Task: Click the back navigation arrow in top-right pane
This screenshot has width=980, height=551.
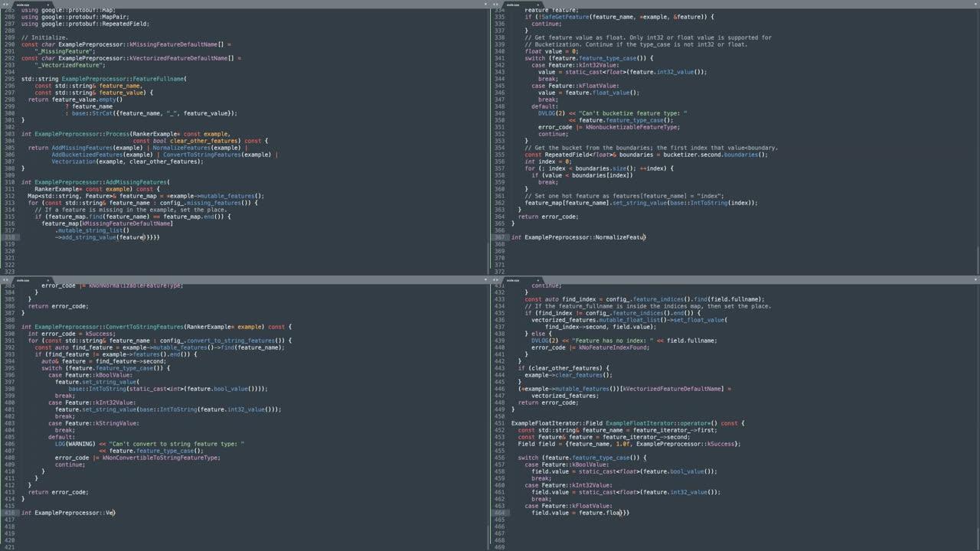Action: tap(495, 5)
